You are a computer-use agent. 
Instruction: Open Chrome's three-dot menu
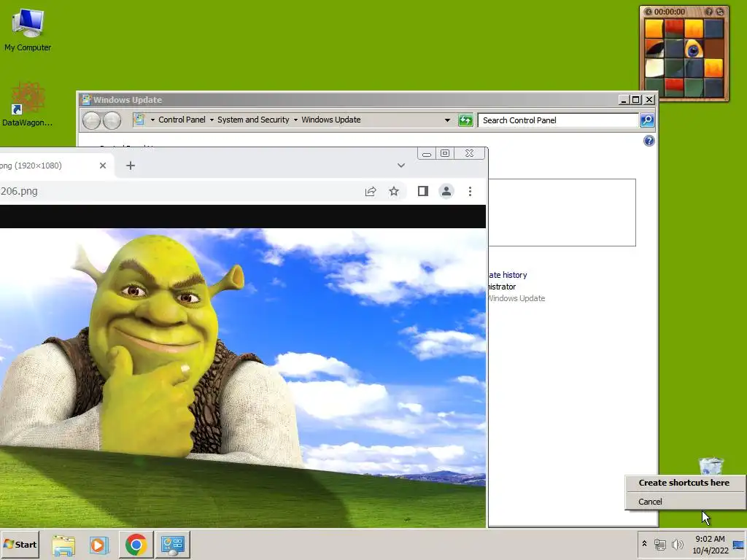pyautogui.click(x=471, y=192)
